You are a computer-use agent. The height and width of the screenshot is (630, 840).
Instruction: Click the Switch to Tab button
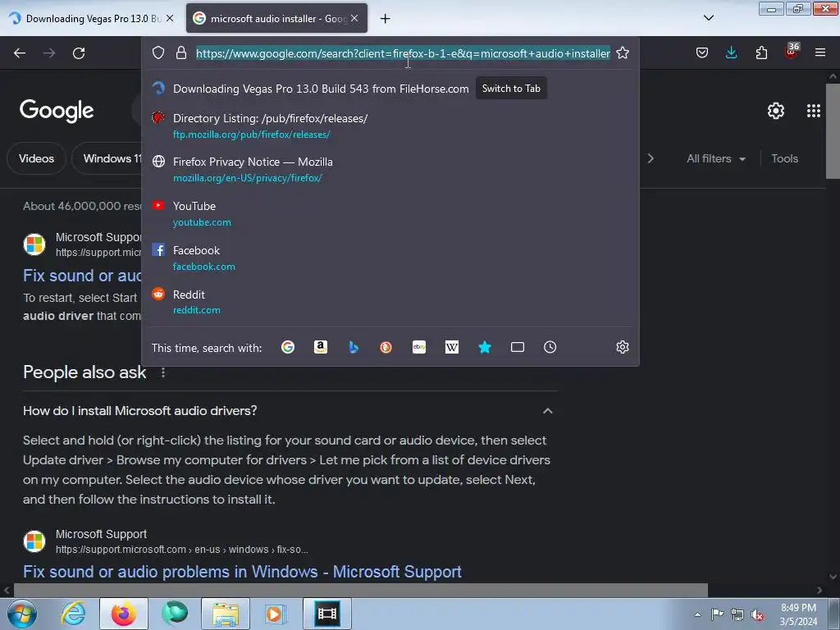point(511,89)
